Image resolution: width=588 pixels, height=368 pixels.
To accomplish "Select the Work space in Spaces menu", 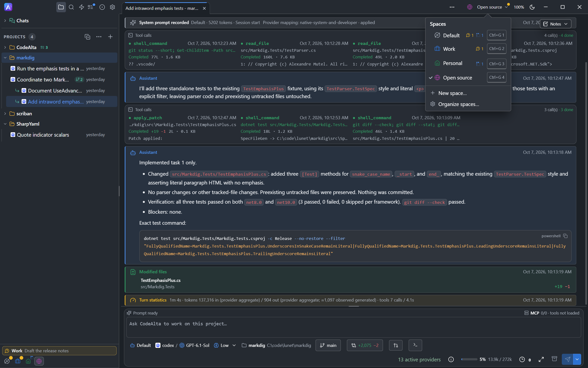I will click(x=468, y=49).
